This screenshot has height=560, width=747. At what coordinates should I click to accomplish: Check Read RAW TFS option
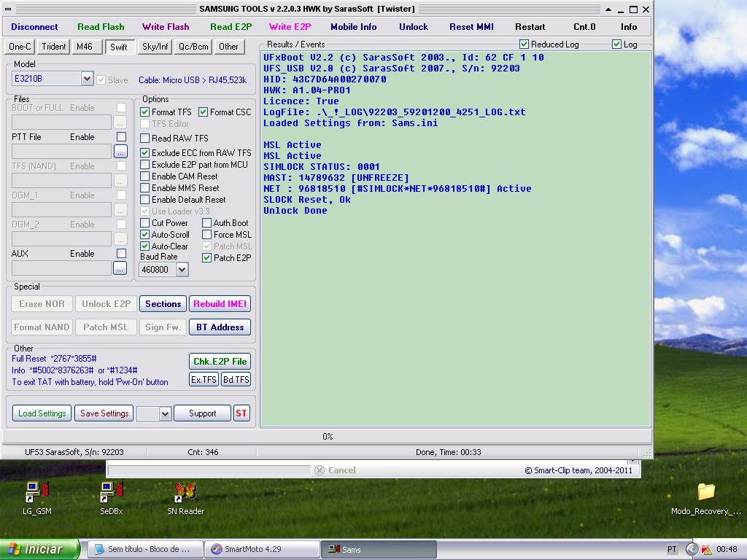tap(145, 138)
